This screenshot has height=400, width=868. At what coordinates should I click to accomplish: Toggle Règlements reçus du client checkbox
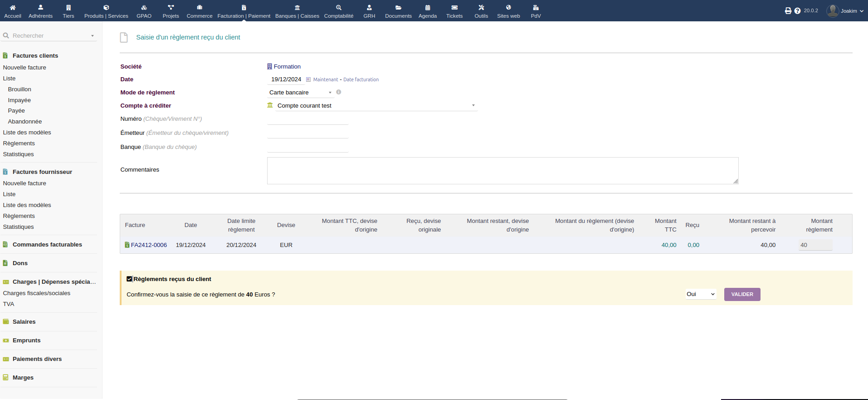click(129, 279)
